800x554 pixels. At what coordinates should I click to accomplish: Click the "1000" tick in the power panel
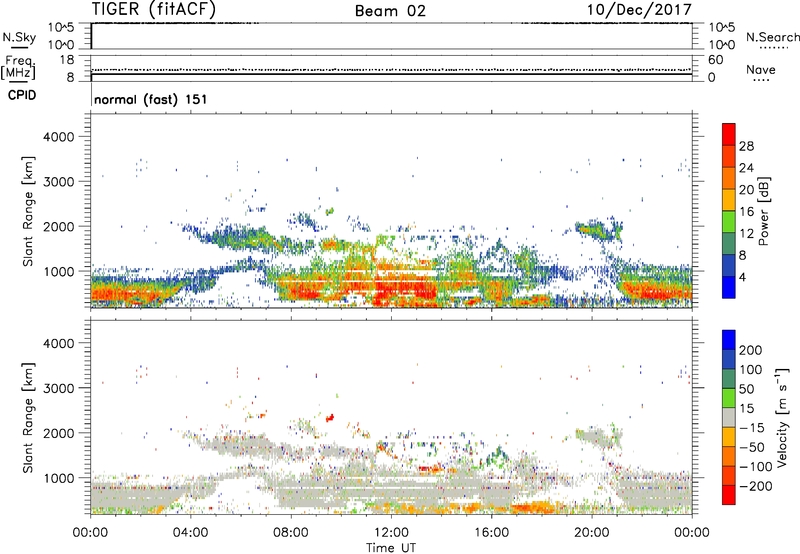click(58, 271)
